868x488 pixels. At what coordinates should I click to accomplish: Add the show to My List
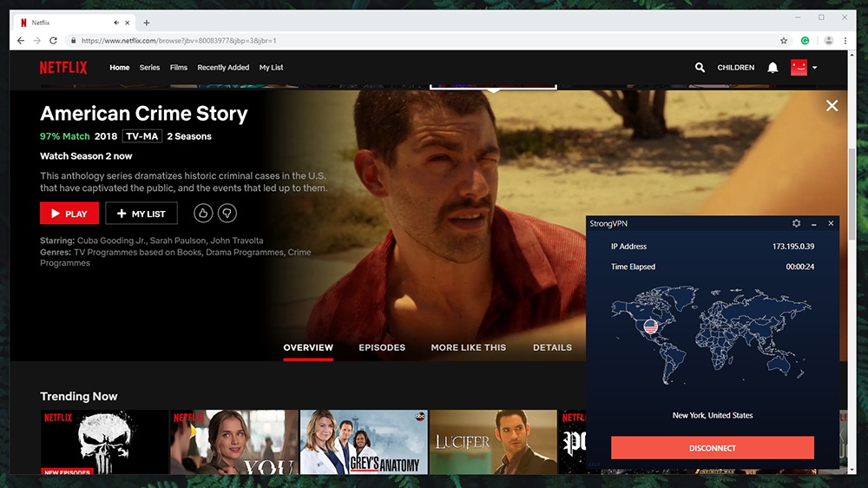pyautogui.click(x=141, y=214)
